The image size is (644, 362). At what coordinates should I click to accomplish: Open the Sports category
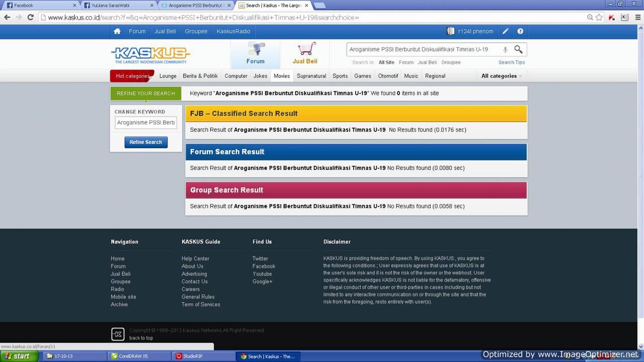click(340, 76)
